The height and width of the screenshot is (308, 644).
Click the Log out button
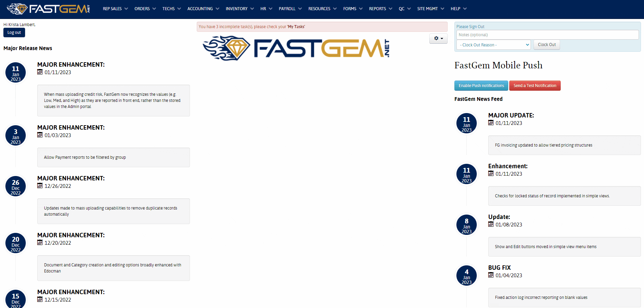pos(14,32)
